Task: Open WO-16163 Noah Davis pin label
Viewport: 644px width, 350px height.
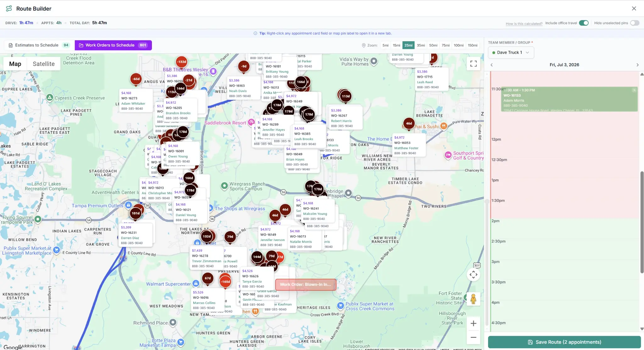Action: pos(244,88)
